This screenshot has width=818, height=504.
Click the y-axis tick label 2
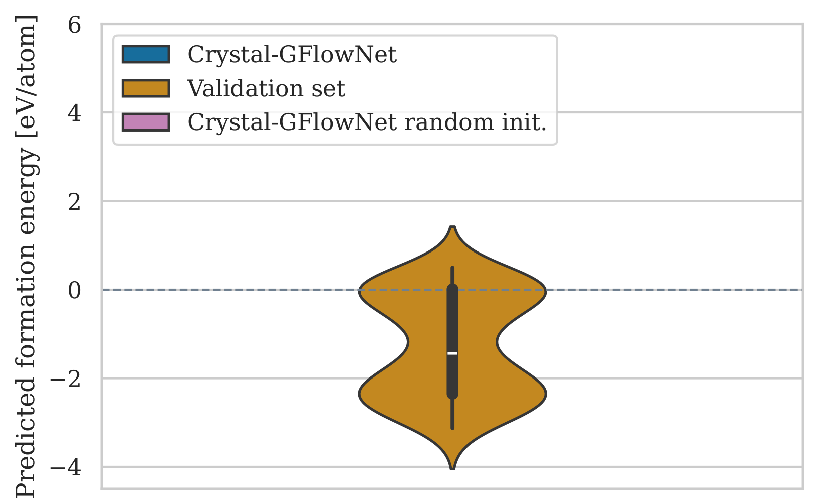[75, 201]
